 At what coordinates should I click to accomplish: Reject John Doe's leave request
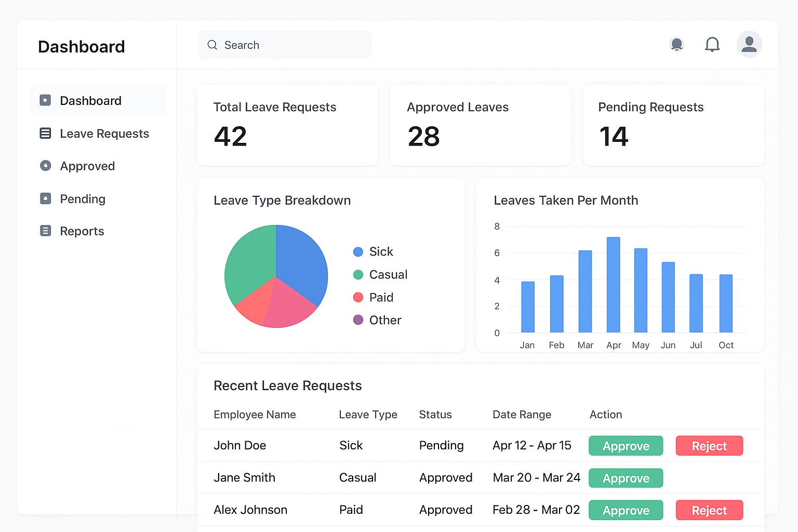tap(709, 446)
